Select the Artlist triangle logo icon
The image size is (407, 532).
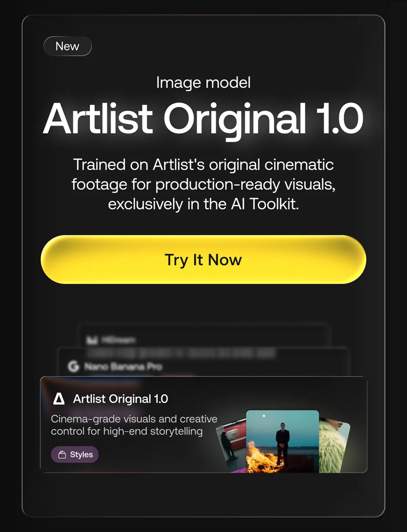[x=59, y=399]
